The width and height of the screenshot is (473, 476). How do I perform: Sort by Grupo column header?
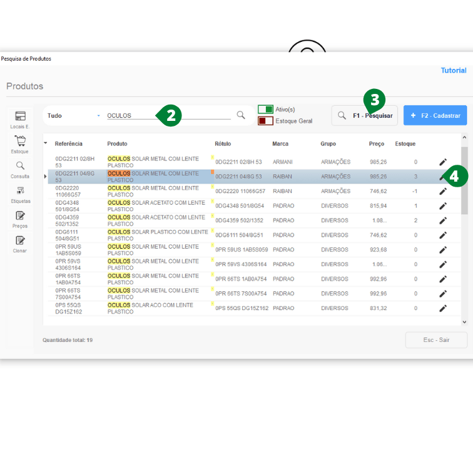tap(328, 143)
